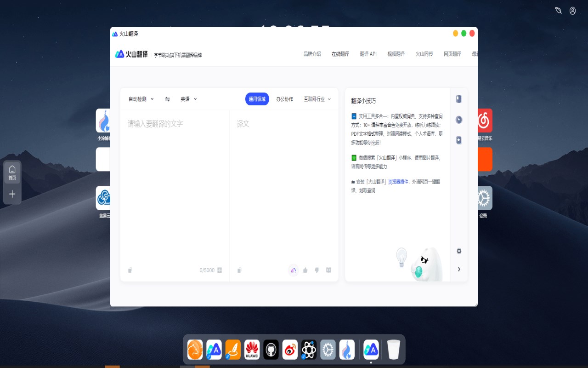588x368 pixels.
Task: Open the 视频翻译 nav item
Action: (x=396, y=54)
